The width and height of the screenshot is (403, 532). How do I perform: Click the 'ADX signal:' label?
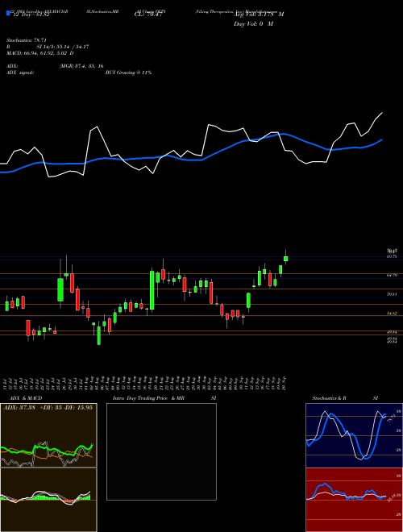click(x=20, y=73)
